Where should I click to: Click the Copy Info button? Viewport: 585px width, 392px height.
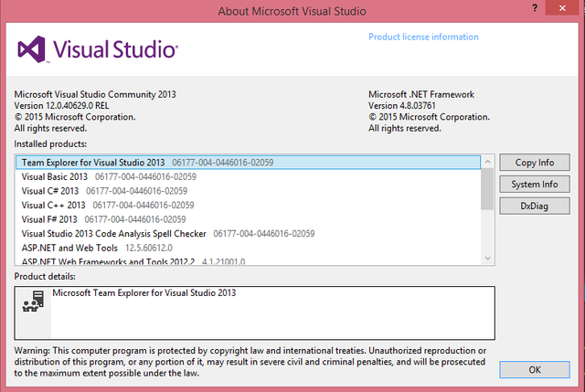pos(534,163)
